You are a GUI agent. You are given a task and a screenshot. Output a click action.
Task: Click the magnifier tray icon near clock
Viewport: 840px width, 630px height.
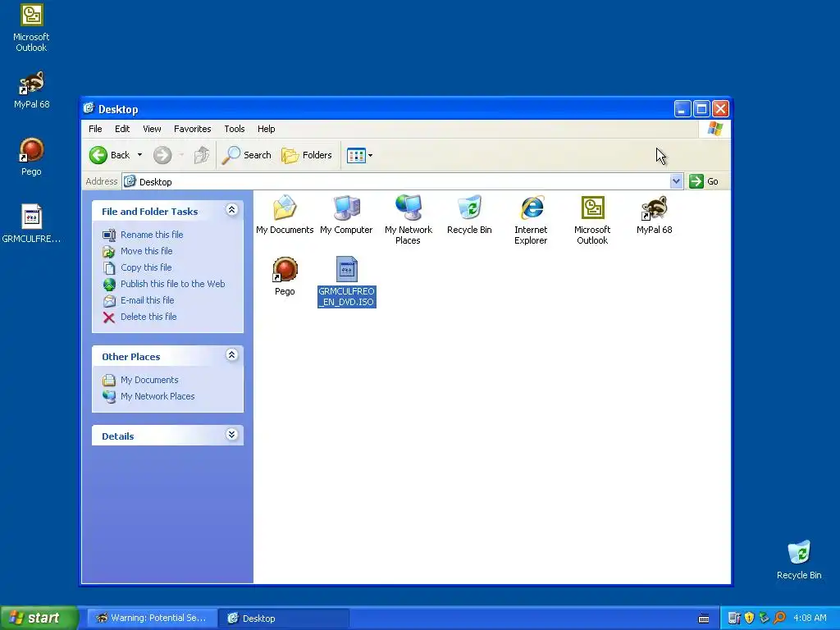(779, 619)
